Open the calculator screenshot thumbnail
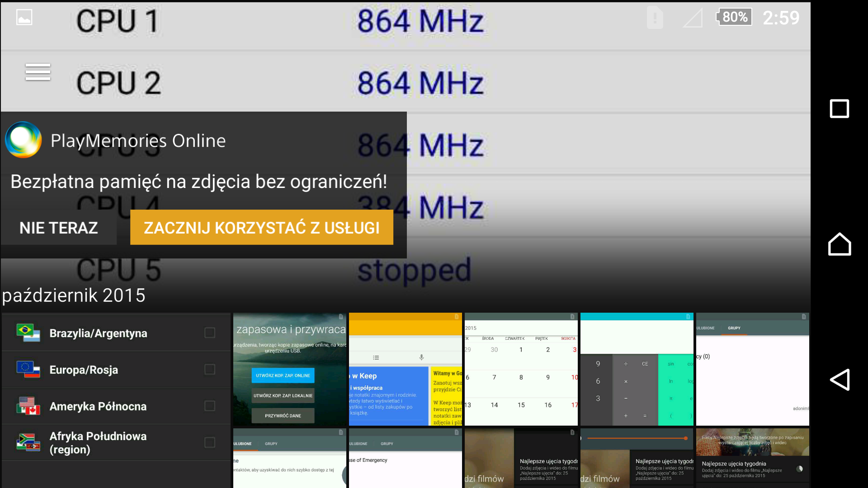 point(637,369)
